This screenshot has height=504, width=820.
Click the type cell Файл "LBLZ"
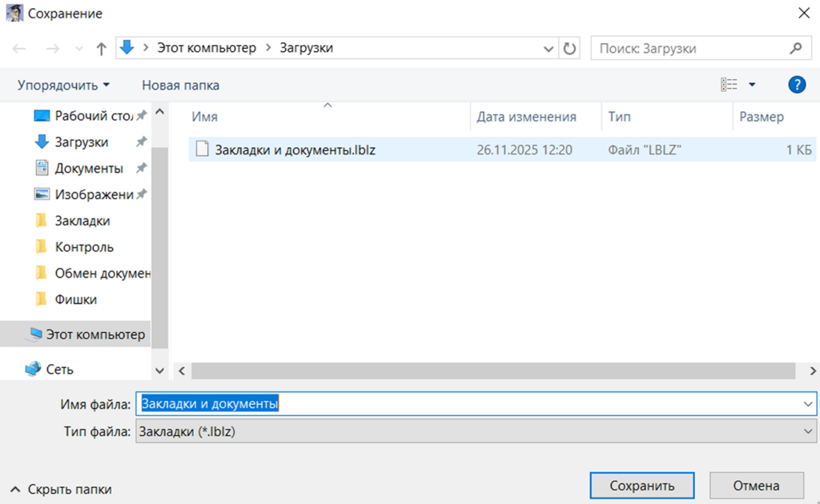tap(645, 150)
